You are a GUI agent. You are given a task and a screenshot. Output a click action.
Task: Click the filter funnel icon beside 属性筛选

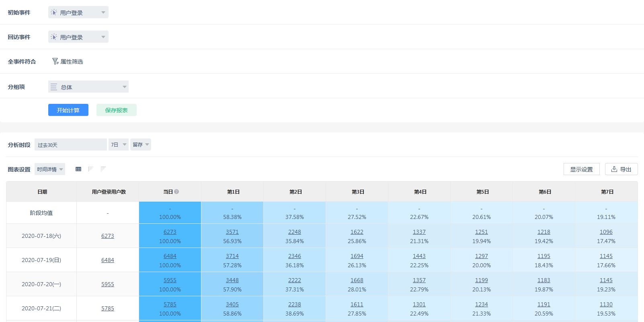[55, 61]
